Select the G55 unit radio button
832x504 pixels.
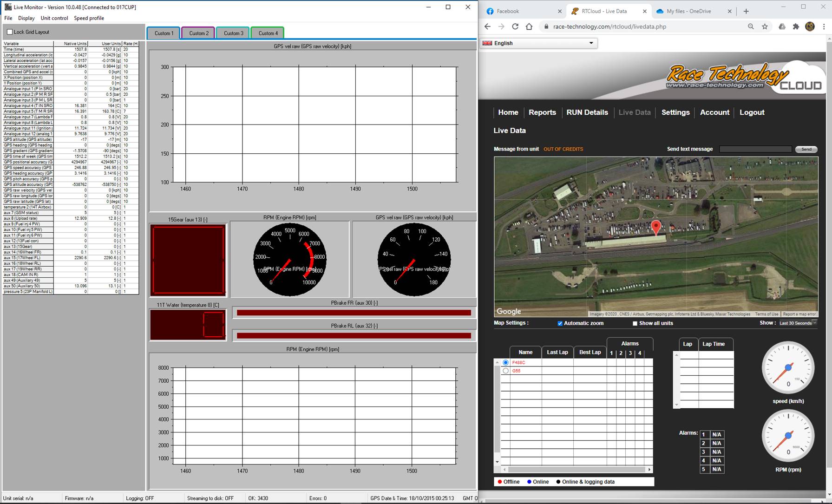tap(505, 371)
